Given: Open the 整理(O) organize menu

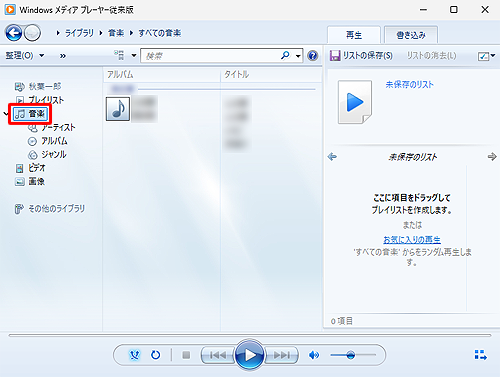Looking at the screenshot, I should (25, 55).
